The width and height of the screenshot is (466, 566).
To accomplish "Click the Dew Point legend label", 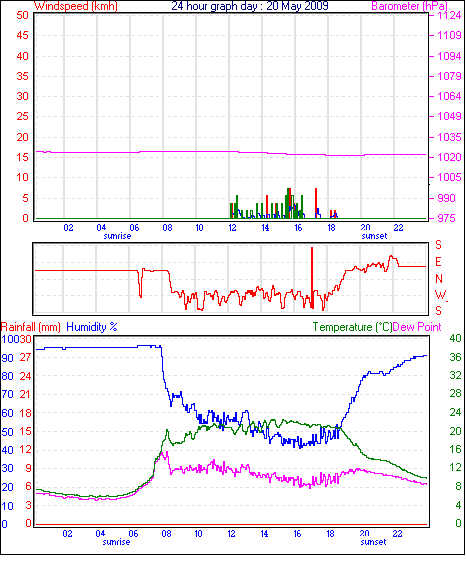I will coord(417,327).
